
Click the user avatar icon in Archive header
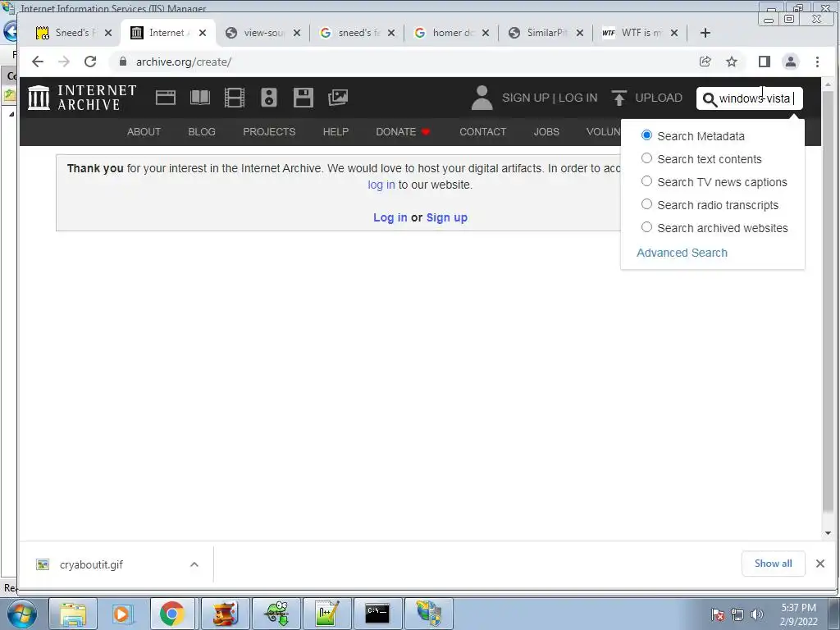point(482,98)
